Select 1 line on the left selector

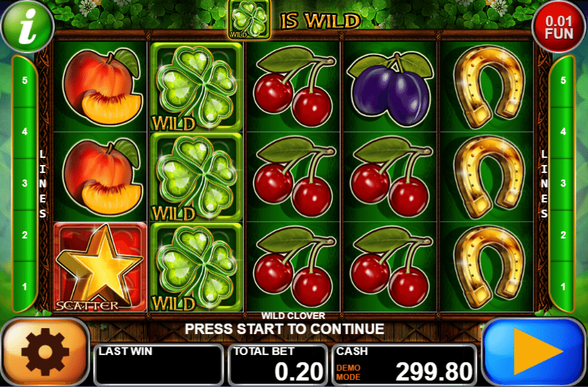25,287
